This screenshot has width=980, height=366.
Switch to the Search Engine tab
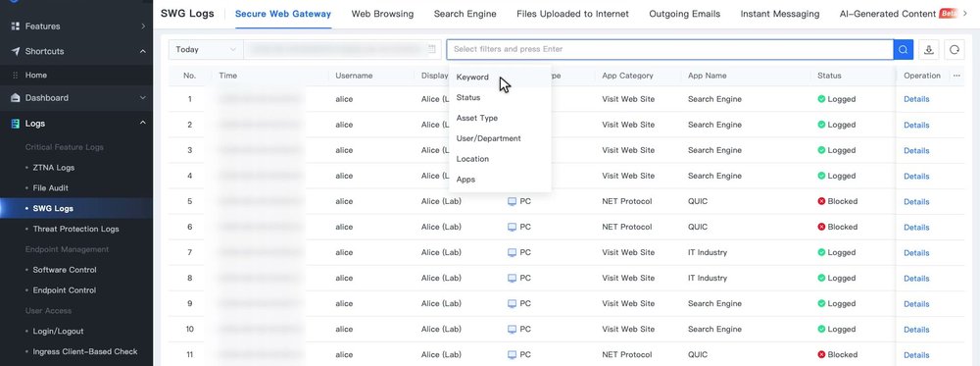point(465,14)
